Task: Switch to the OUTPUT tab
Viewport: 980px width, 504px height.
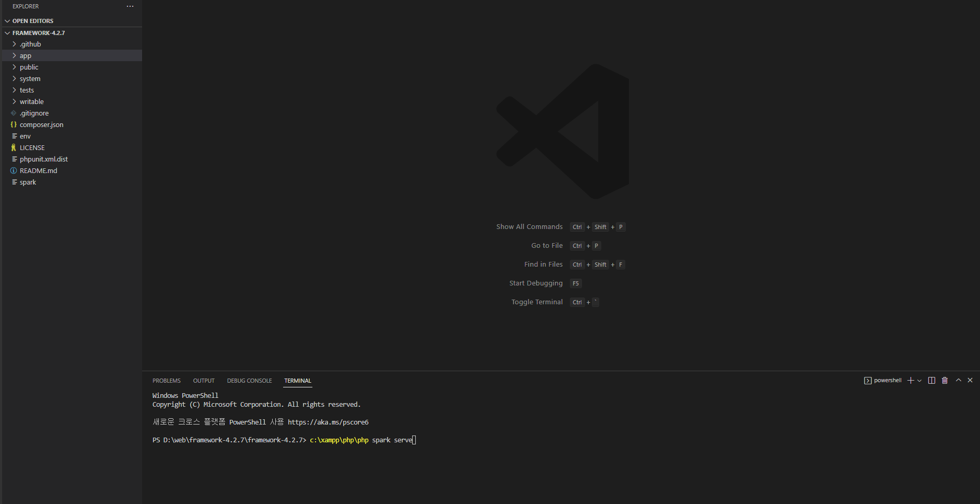Action: [x=204, y=381]
